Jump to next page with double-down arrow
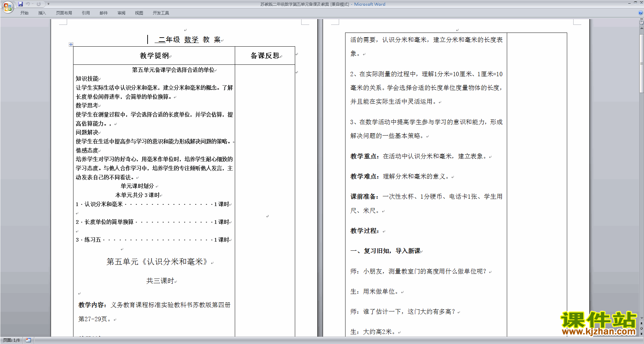The height and width of the screenshot is (344, 644). [x=641, y=334]
